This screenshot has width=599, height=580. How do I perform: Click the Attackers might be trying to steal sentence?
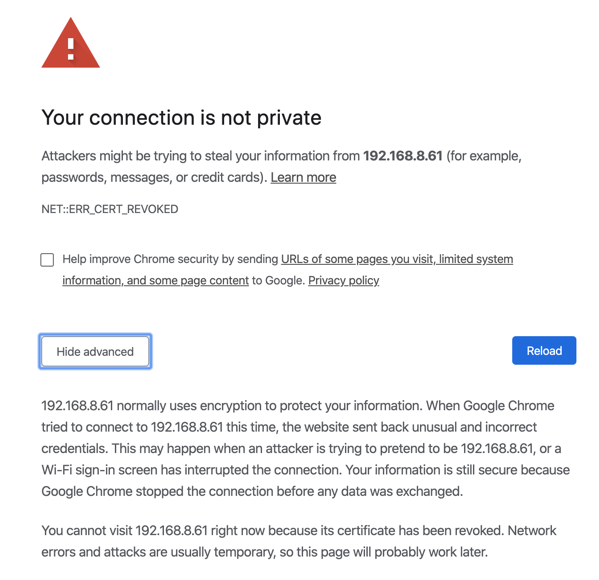[282, 156]
